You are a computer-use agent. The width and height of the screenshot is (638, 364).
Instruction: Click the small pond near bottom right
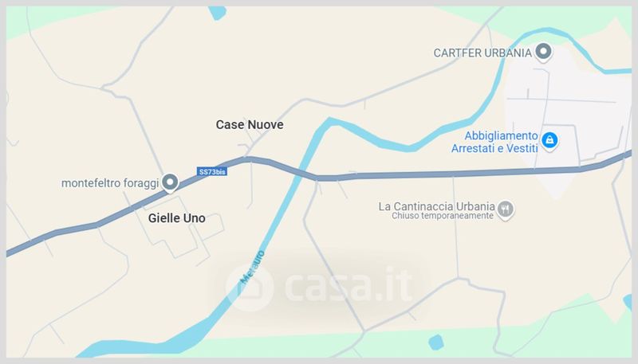click(x=435, y=342)
